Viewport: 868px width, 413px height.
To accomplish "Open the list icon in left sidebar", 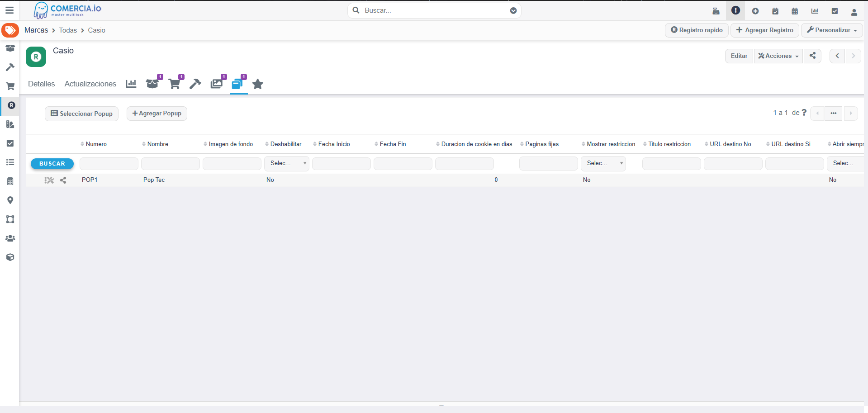I will click(x=10, y=162).
